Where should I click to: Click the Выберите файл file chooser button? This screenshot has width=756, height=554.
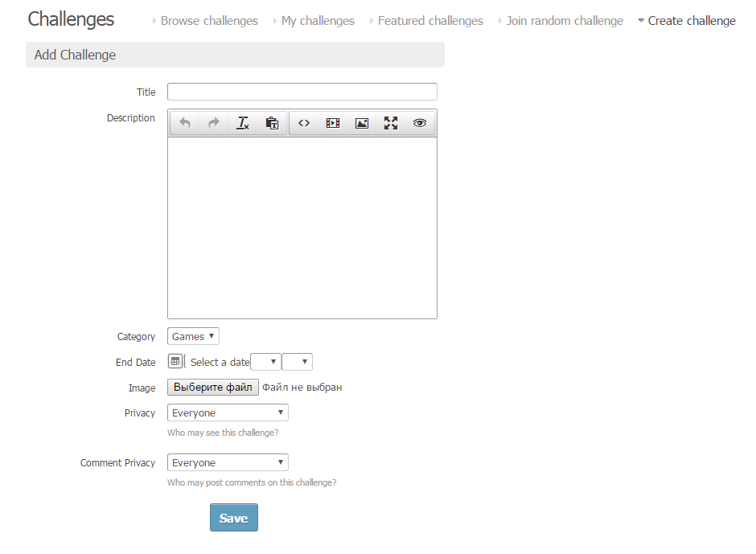point(212,388)
